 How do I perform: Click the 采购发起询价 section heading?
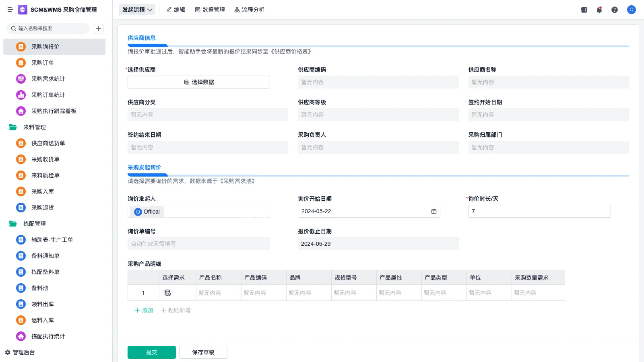point(144,167)
